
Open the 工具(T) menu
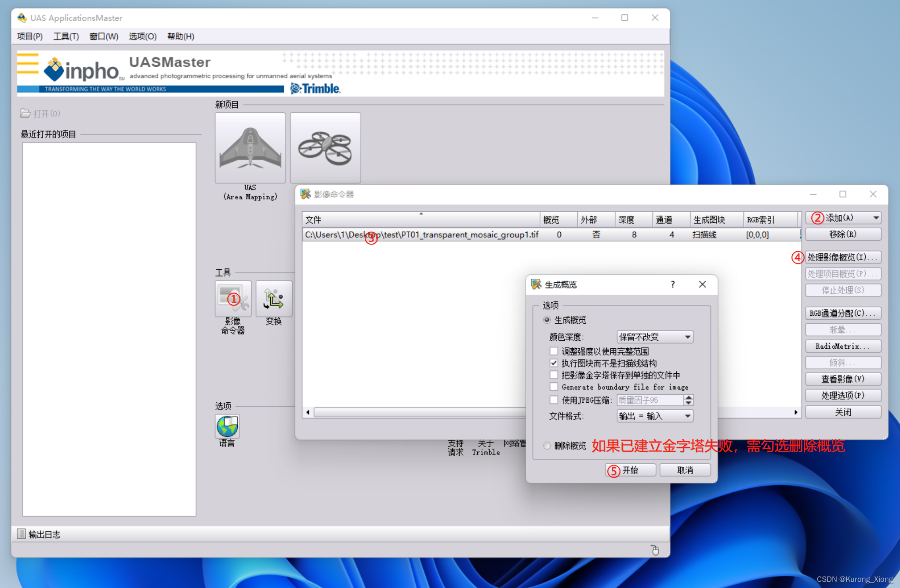[66, 36]
